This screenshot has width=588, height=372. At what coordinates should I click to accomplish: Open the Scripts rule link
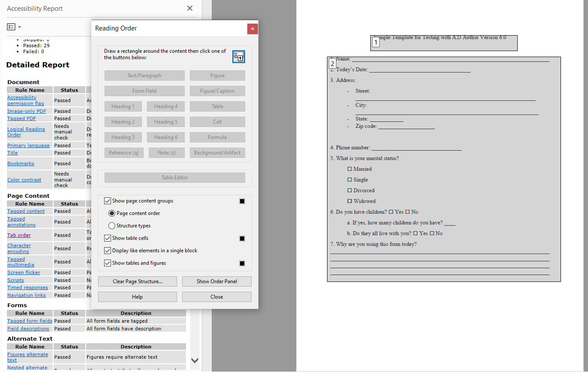15,280
